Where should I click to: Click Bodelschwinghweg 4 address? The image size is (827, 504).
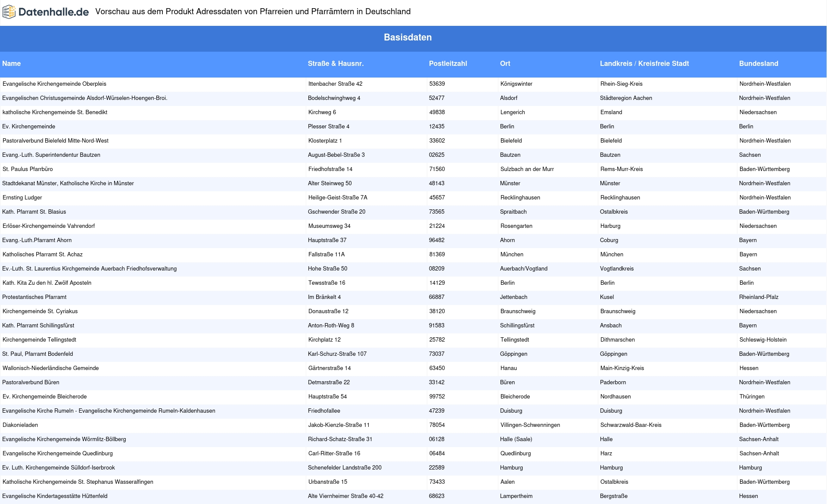(334, 98)
